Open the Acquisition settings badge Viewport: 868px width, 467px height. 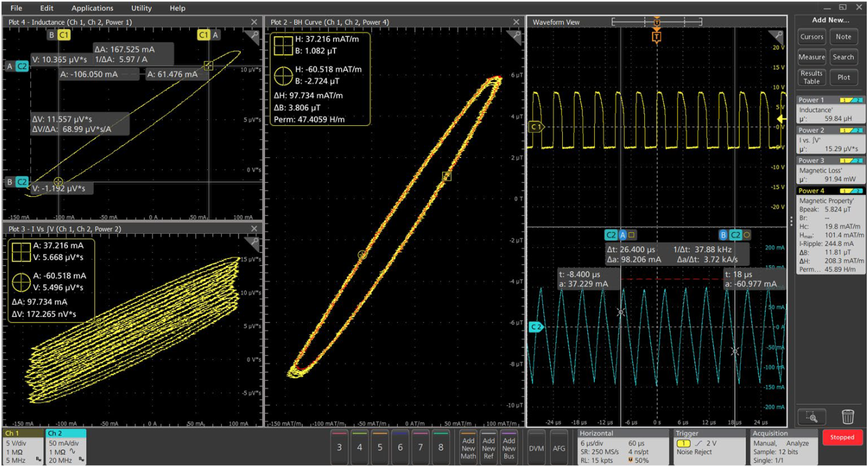783,447
